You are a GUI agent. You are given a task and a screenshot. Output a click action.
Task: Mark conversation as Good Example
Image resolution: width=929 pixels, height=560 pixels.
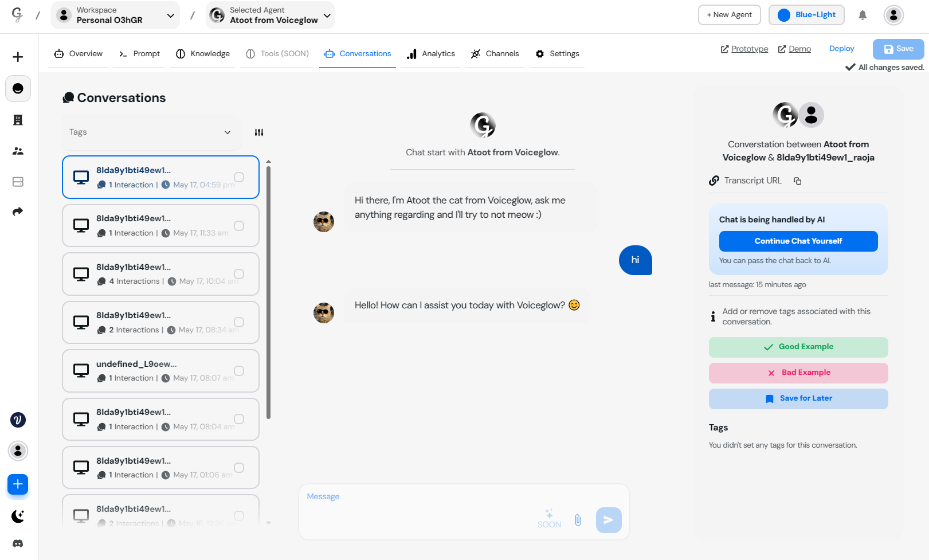click(798, 347)
